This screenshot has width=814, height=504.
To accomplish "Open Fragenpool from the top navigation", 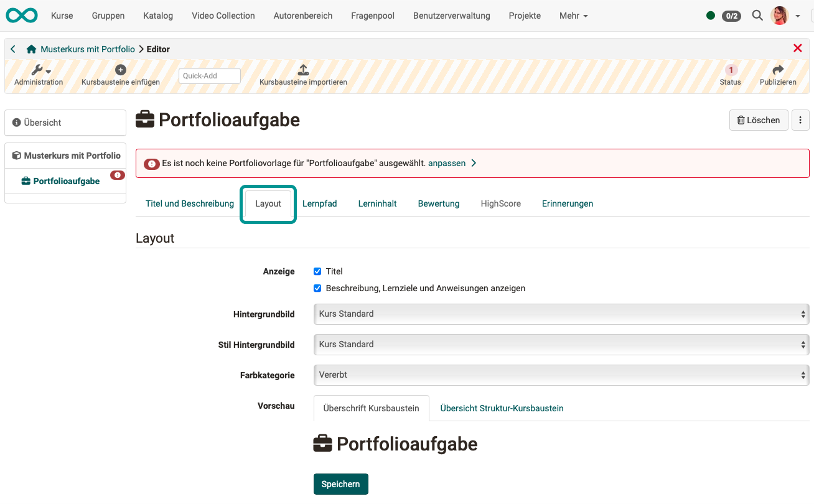I will [x=372, y=16].
